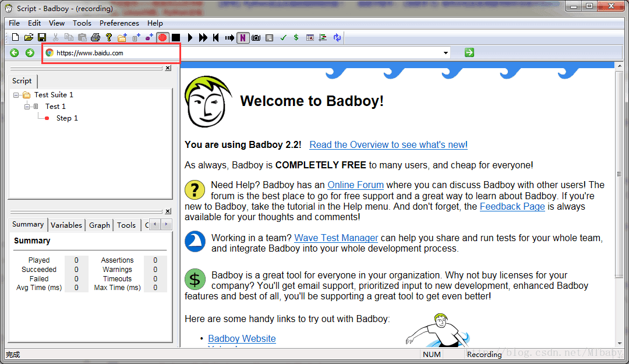Open 'Read the Overview to see what's new!' link
This screenshot has width=629, height=364.
pyautogui.click(x=388, y=145)
